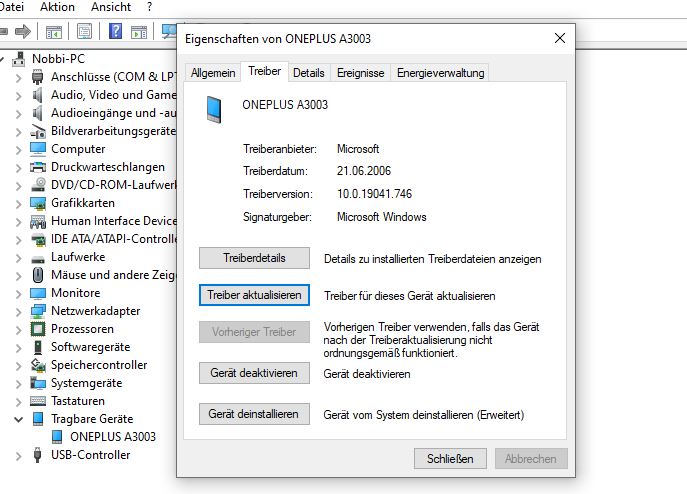
Task: Click the show/hide console tree toolbar icon
Action: 54,32
